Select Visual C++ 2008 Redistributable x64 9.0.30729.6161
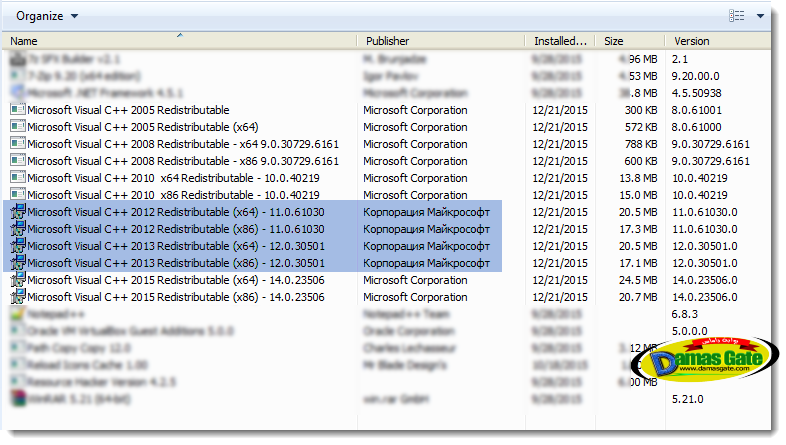Screen dimensions: 786x445 click(x=183, y=144)
